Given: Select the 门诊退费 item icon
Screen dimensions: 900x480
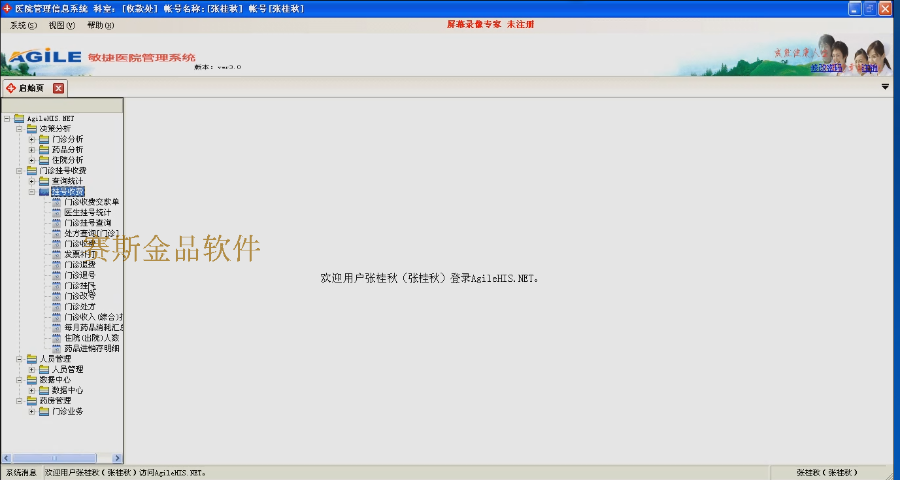Looking at the screenshot, I should click(56, 265).
